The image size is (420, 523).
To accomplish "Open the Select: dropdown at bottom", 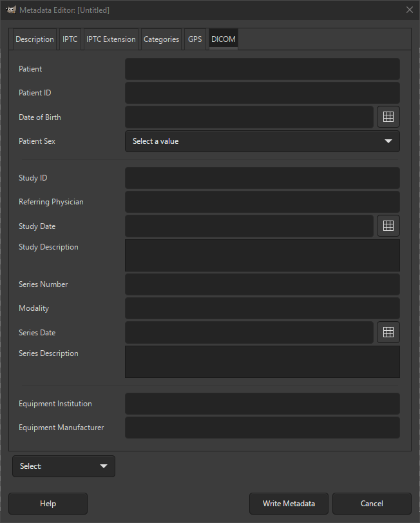I will (63, 466).
